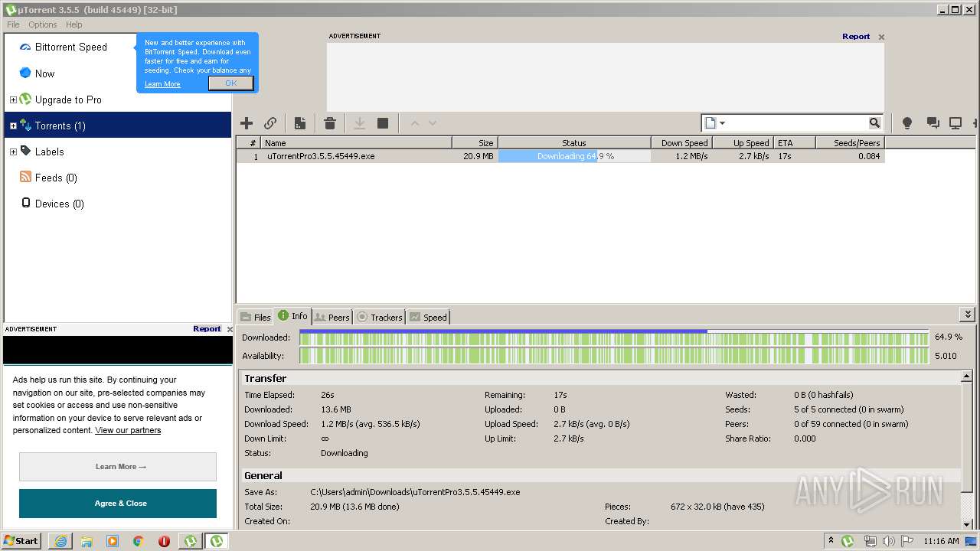Click the Start download arrow icon
The image size is (980, 551).
pos(359,123)
